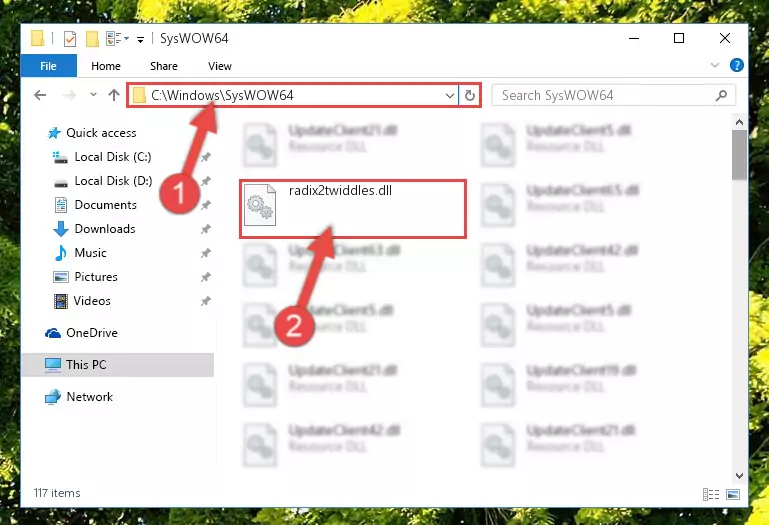Viewport: 769px width, 525px height.
Task: Click the up arrow of the file list scrollbar
Action: point(740,122)
